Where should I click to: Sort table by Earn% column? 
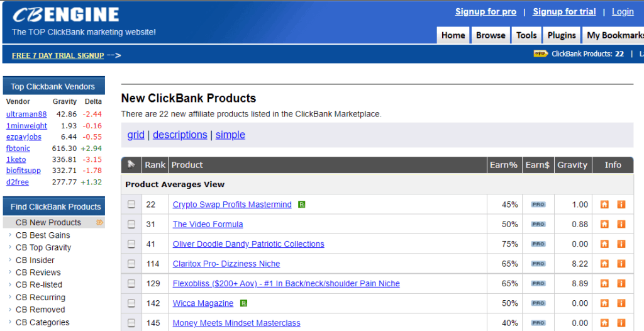tap(504, 165)
